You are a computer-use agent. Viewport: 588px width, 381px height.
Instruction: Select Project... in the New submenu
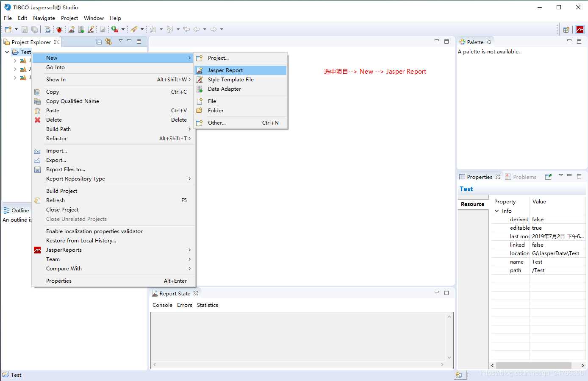(x=240, y=58)
